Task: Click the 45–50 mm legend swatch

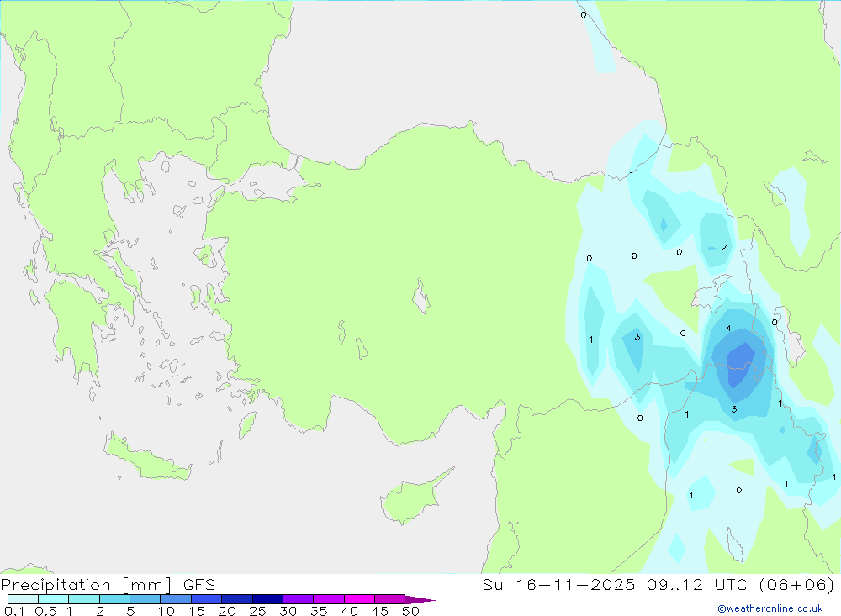Action: tap(389, 599)
